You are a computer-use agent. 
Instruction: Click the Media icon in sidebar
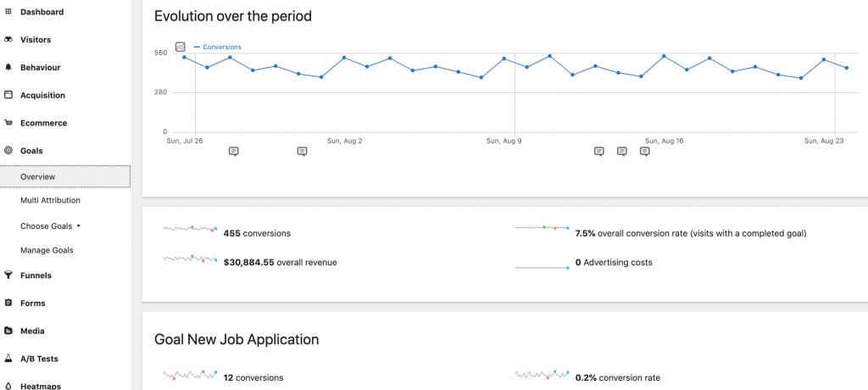click(x=8, y=331)
